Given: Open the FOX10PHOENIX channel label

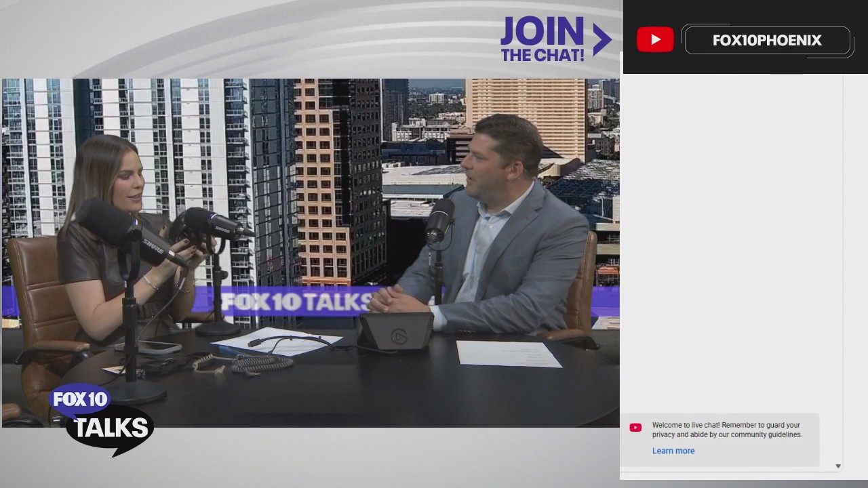Looking at the screenshot, I should [x=767, y=41].
